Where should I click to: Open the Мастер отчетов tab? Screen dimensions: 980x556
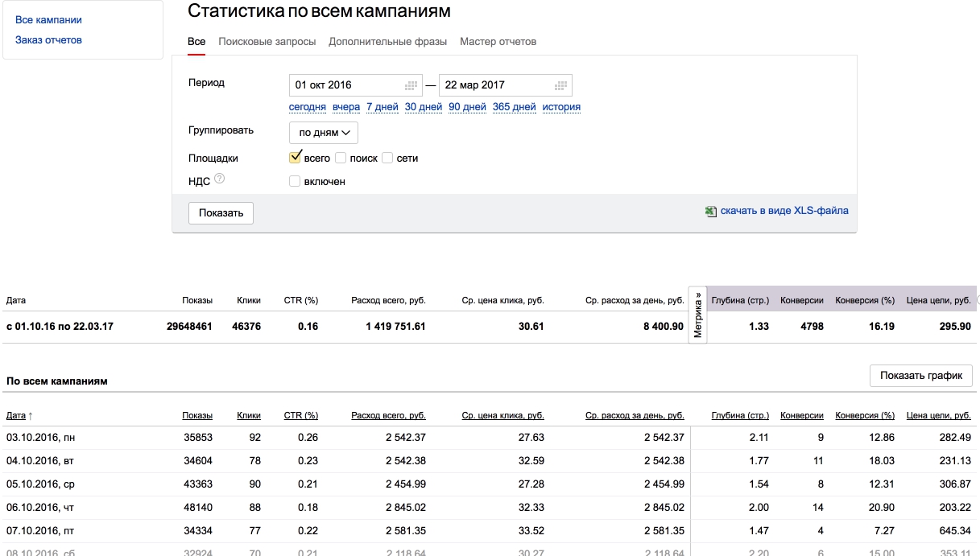(498, 42)
